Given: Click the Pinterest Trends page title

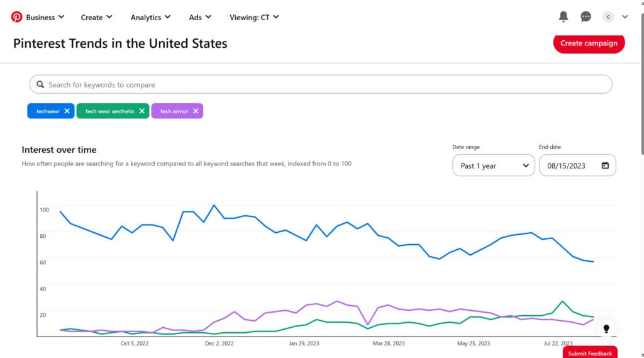Looking at the screenshot, I should pyautogui.click(x=120, y=43).
